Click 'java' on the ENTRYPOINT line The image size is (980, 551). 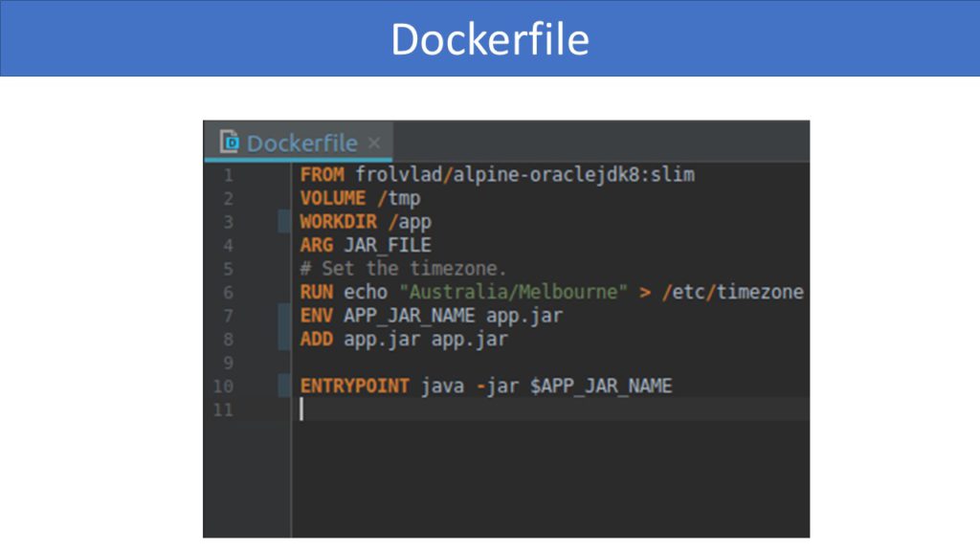pyautogui.click(x=442, y=386)
